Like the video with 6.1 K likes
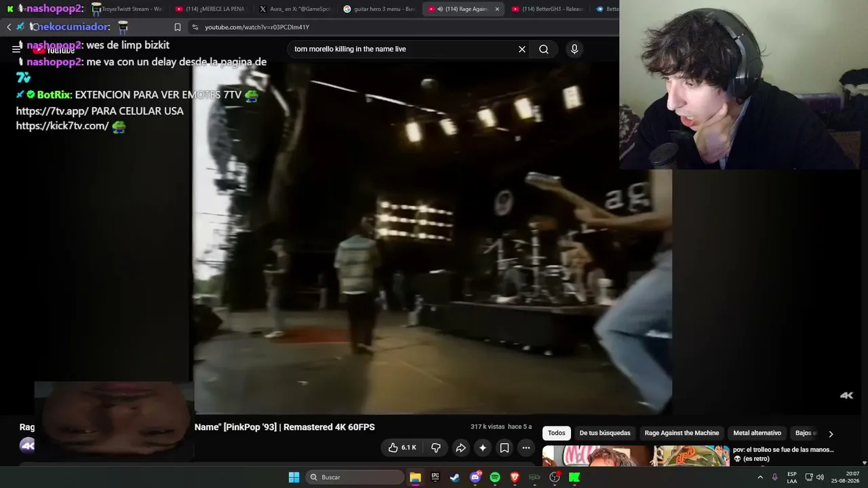Viewport: 868px width, 488px height. pyautogui.click(x=402, y=447)
